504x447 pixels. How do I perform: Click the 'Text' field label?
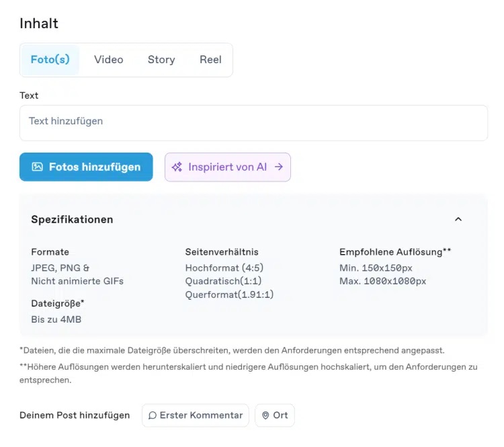(x=29, y=95)
